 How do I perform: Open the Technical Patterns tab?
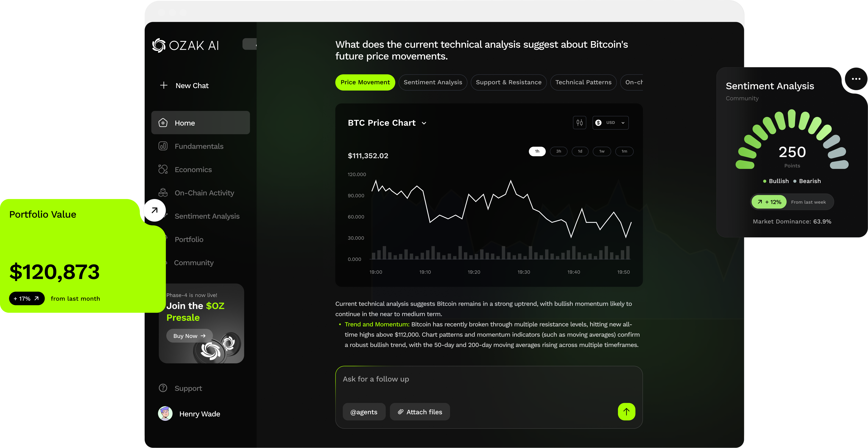coord(583,82)
